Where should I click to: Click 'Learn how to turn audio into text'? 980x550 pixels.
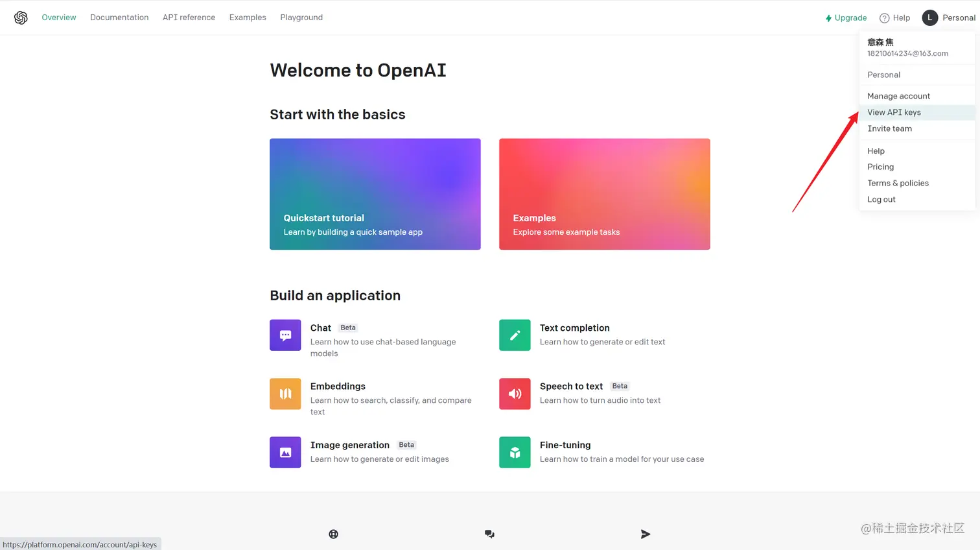pyautogui.click(x=600, y=400)
